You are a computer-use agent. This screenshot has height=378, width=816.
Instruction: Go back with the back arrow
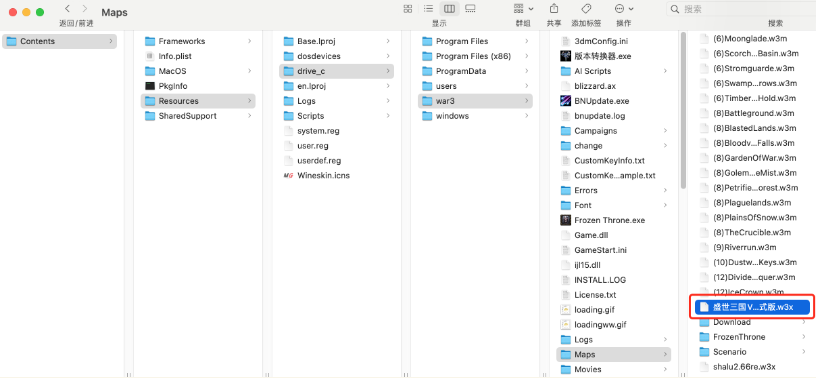tap(68, 9)
